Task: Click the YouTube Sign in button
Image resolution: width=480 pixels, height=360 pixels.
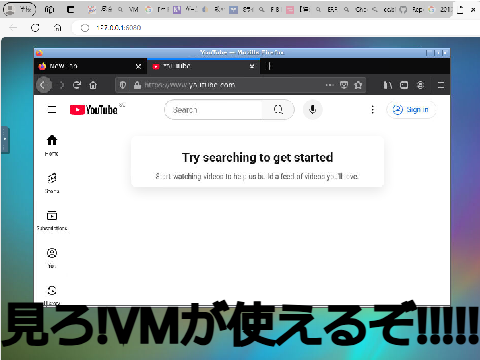Action: 411,109
